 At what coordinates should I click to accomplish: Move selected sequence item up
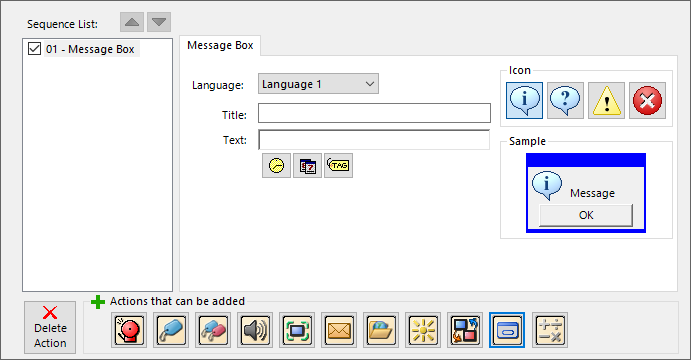132,22
